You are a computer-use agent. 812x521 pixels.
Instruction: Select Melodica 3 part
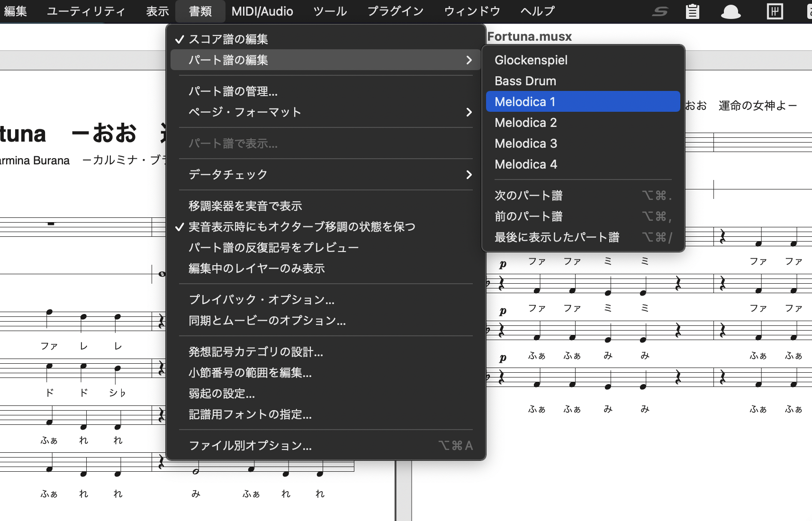[x=583, y=144]
